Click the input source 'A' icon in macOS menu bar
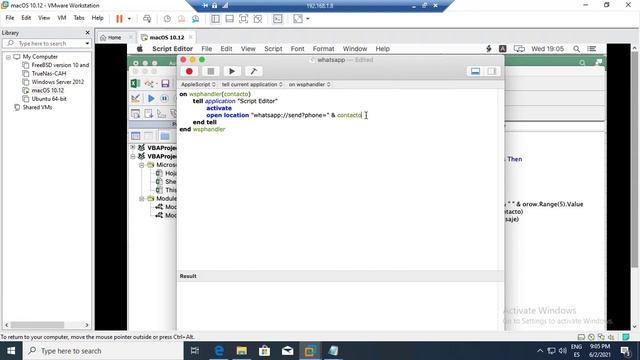The width and height of the screenshot is (640, 360). click(502, 49)
